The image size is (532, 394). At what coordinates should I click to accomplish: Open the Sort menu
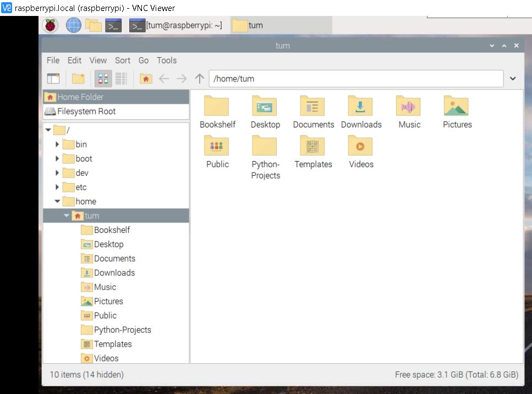pyautogui.click(x=123, y=60)
